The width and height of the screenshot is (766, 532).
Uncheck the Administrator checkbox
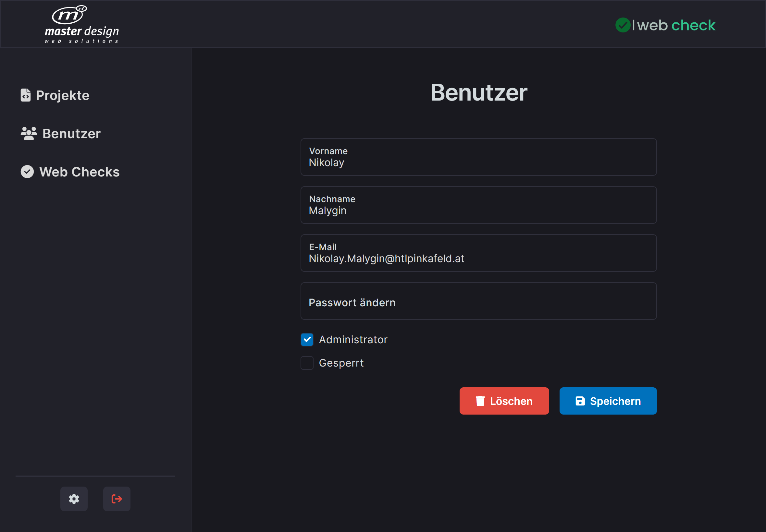(x=307, y=340)
